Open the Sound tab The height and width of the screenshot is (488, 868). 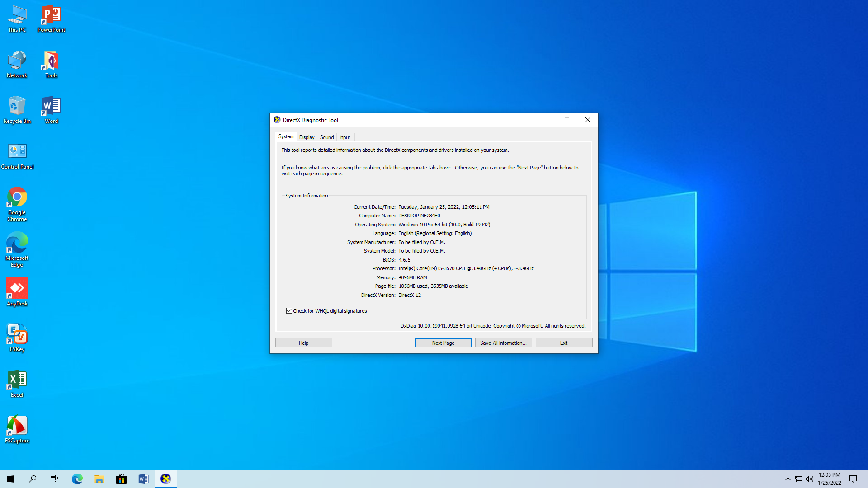(x=327, y=137)
